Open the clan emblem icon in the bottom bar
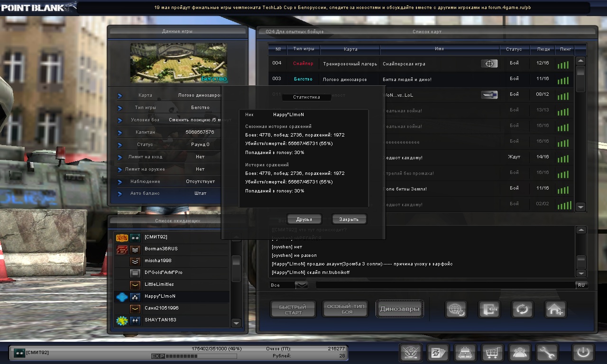Viewport: 607px width, 364px height. pos(411,353)
